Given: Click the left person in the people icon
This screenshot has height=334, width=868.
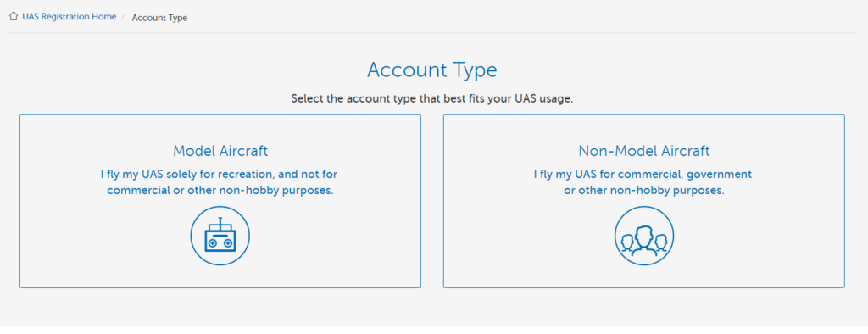Looking at the screenshot, I should tap(627, 242).
